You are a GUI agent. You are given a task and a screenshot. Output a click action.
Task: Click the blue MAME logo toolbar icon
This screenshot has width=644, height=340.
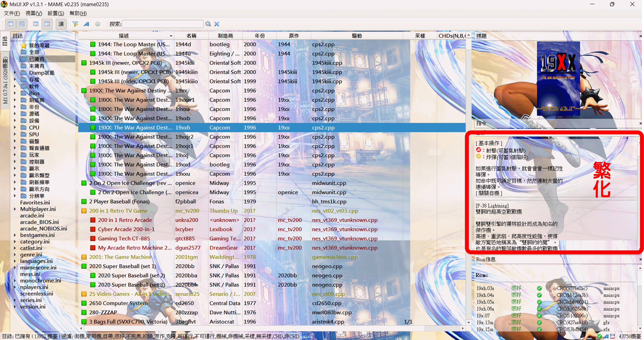coord(86,24)
